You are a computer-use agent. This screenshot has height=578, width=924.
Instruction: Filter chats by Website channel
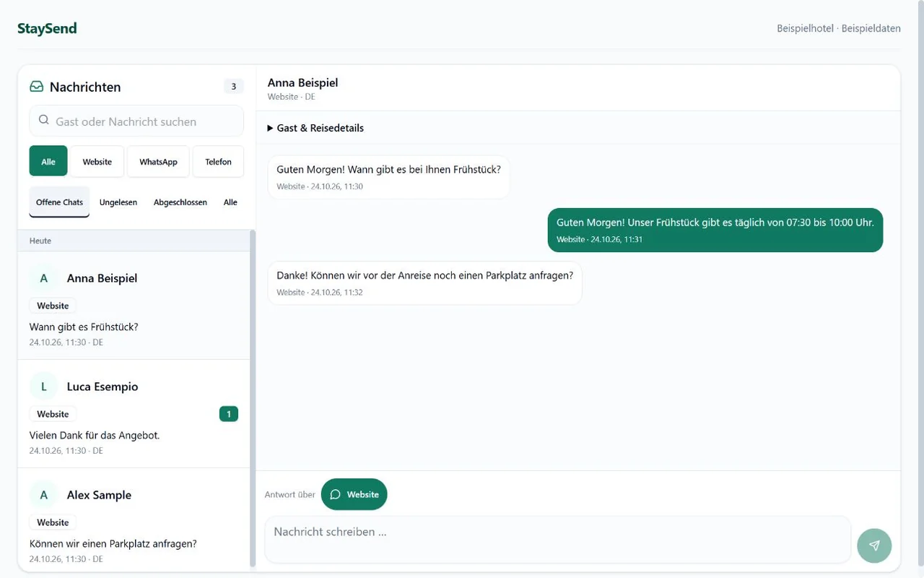click(x=97, y=161)
